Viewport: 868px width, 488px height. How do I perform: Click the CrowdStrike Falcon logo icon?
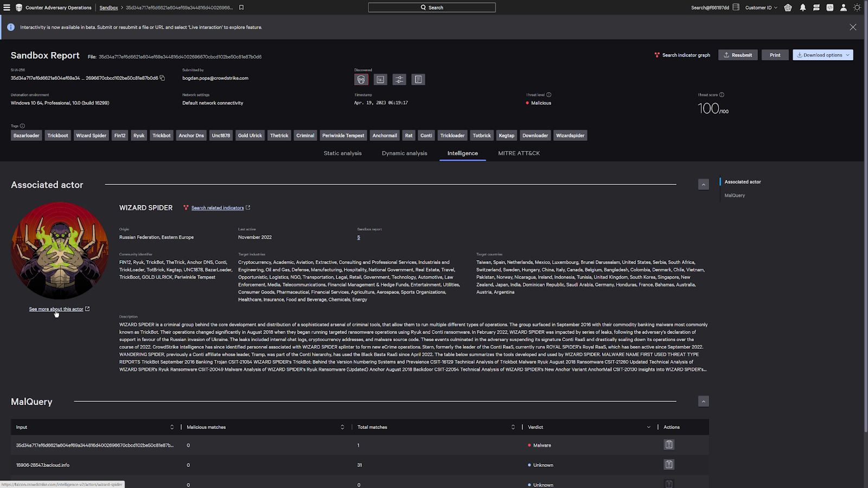tap(19, 8)
